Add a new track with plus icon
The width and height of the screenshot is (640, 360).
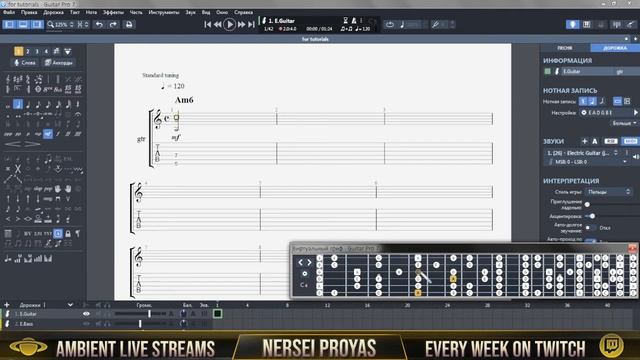pos(7,305)
